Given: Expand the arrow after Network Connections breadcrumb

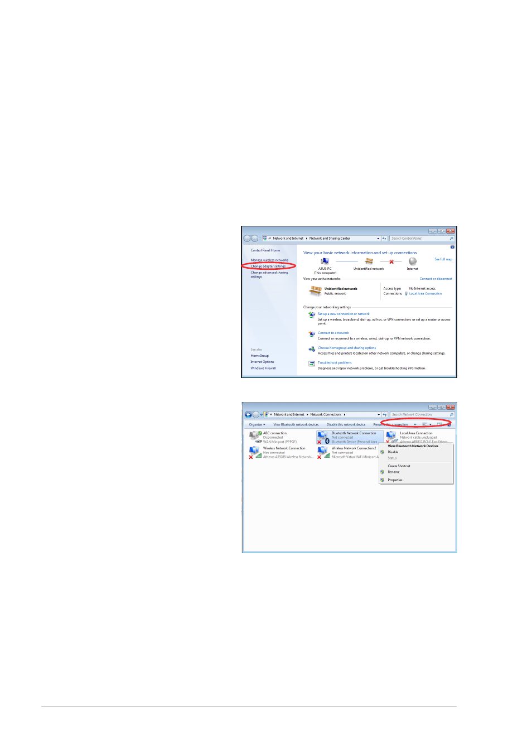Looking at the screenshot, I should (345, 415).
